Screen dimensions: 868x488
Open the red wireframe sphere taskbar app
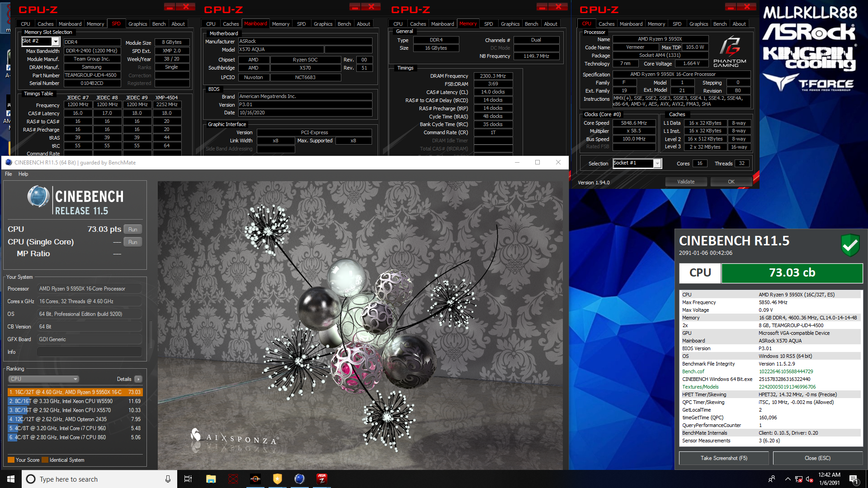coord(233,479)
